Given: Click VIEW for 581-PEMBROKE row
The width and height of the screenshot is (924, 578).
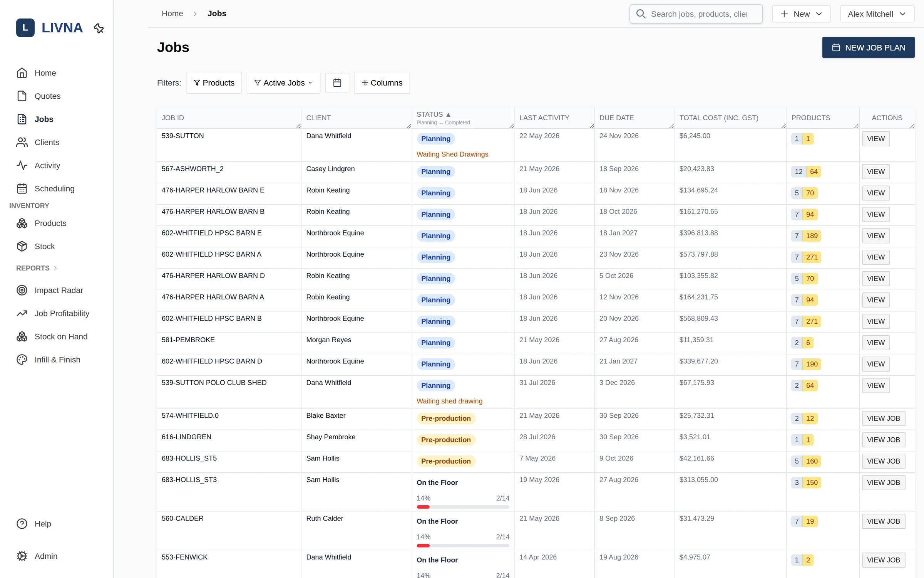Looking at the screenshot, I should pos(876,343).
